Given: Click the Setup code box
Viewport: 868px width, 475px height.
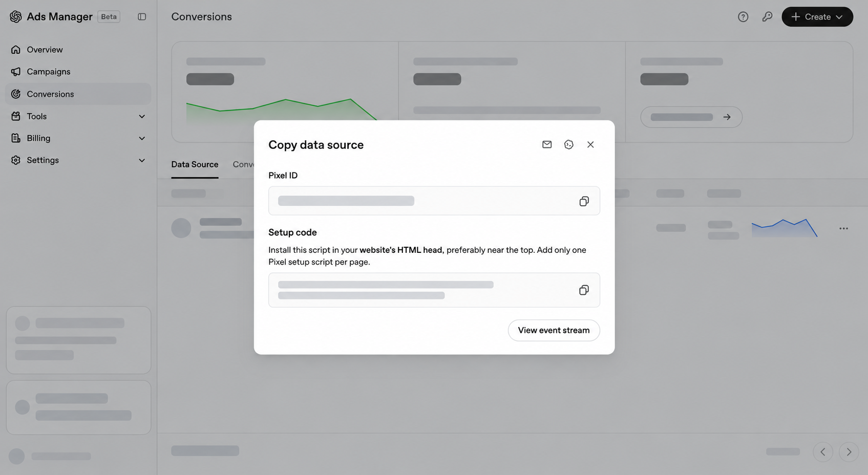Looking at the screenshot, I should (x=434, y=290).
